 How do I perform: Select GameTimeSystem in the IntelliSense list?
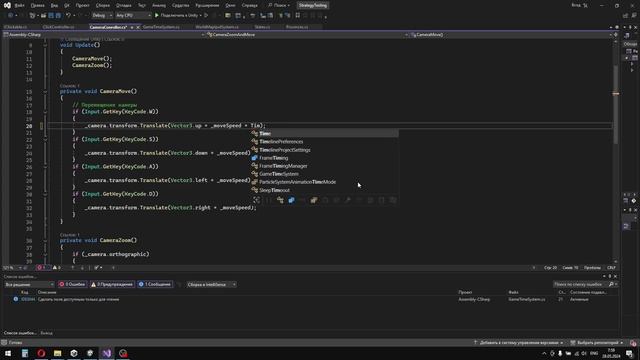(324, 174)
